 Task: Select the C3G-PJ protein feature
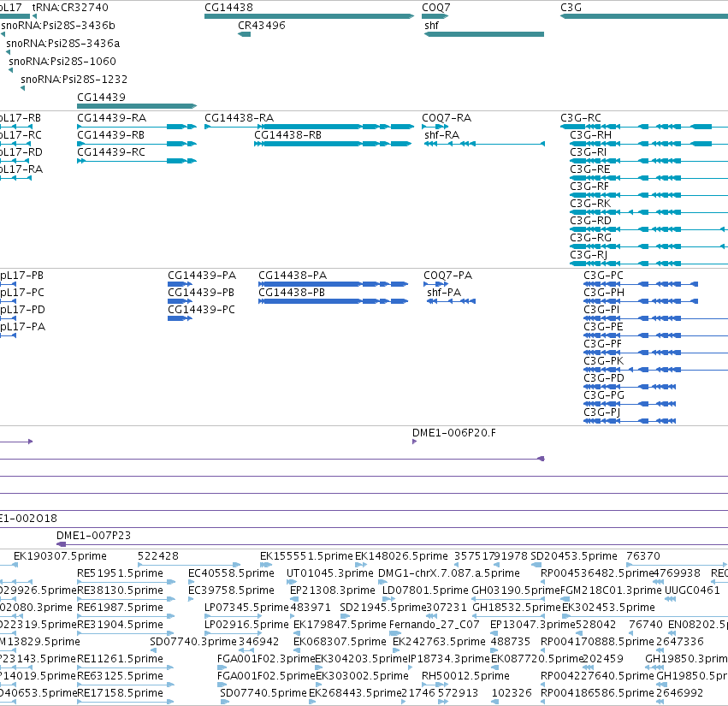630,421
